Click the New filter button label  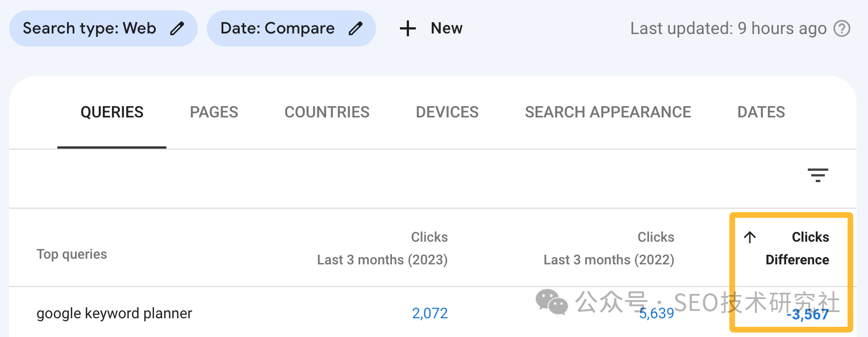446,28
